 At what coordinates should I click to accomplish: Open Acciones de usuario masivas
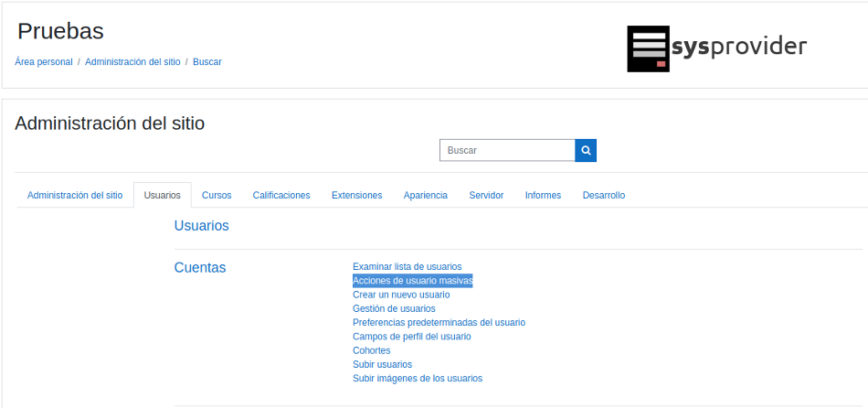[x=412, y=281]
